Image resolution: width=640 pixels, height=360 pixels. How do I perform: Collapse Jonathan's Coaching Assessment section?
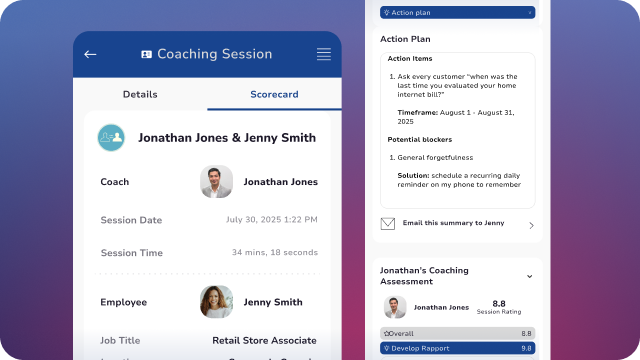click(x=529, y=276)
